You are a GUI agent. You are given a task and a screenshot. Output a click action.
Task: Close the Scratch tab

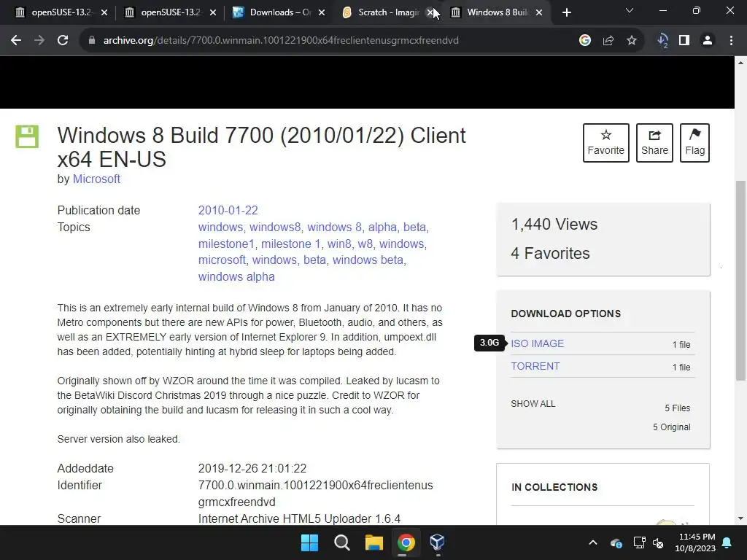click(x=430, y=12)
